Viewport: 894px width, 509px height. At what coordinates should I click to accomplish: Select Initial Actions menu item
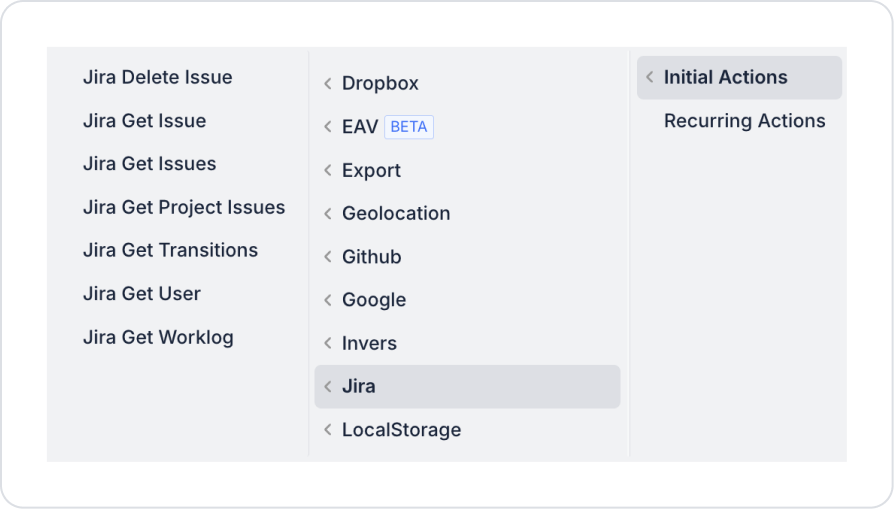coord(739,78)
